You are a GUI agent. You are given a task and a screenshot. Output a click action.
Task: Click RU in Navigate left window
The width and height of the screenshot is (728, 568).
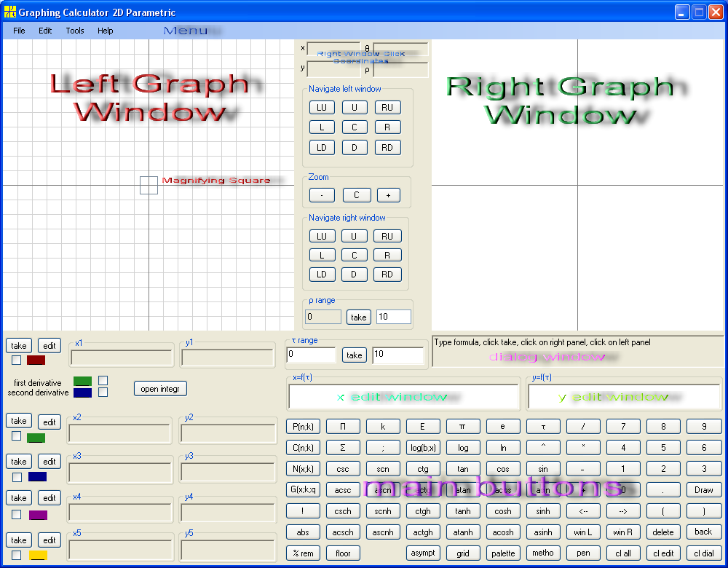tap(387, 107)
